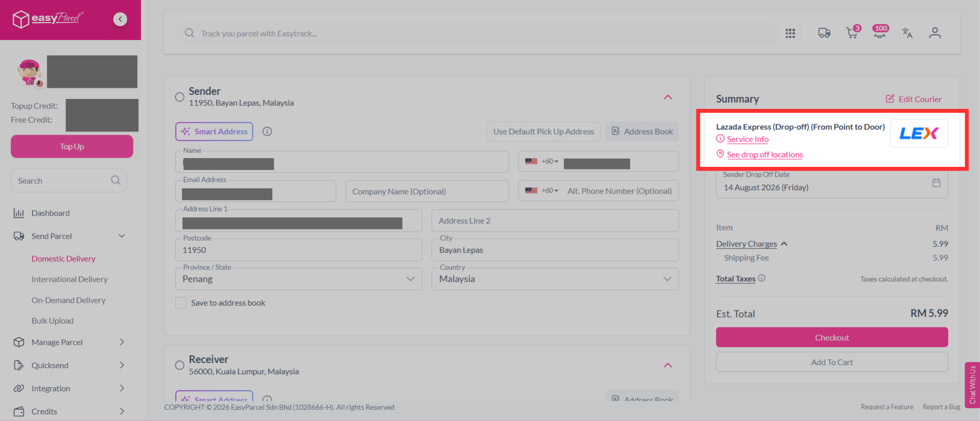Click the delivery truck icon in header
This screenshot has width=980, height=421.
point(824,33)
